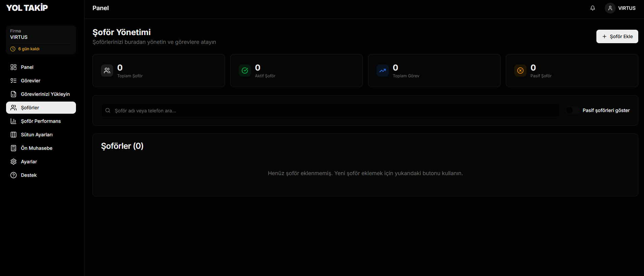The height and width of the screenshot is (276, 644).
Task: Open the VIRTUS user profile avatar
Action: (610, 8)
